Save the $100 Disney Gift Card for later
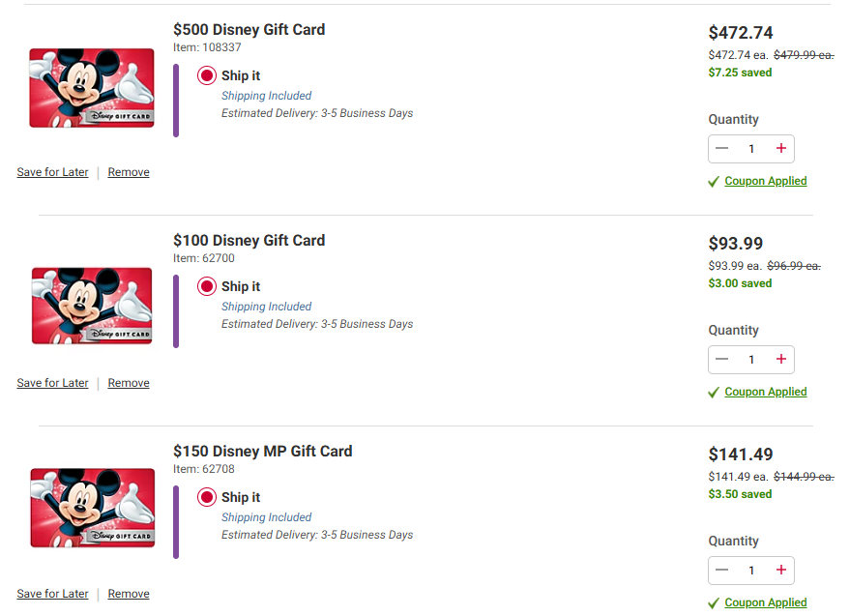 [52, 383]
